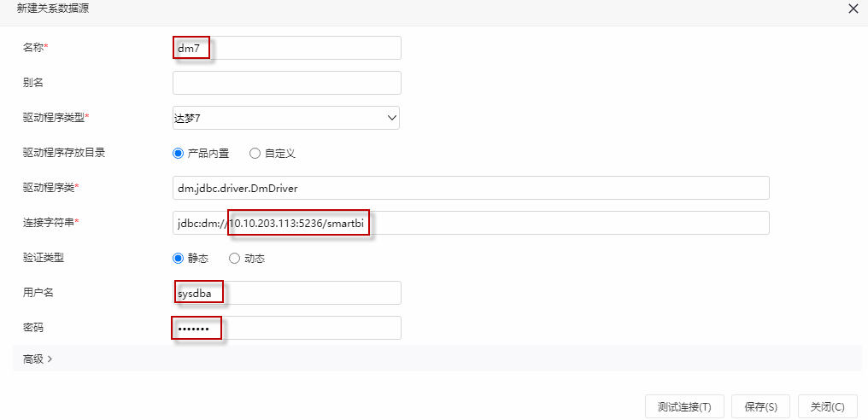
Task: Click the 高级 label to expand options
Action: point(33,359)
